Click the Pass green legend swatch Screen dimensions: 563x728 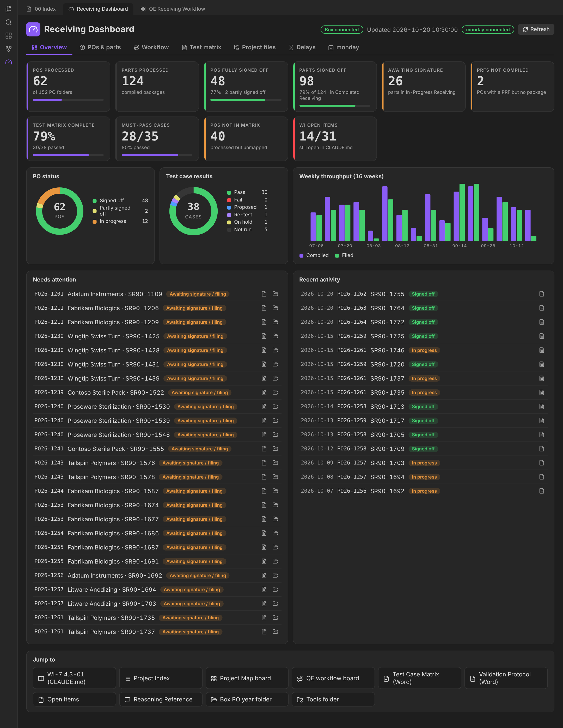point(229,193)
